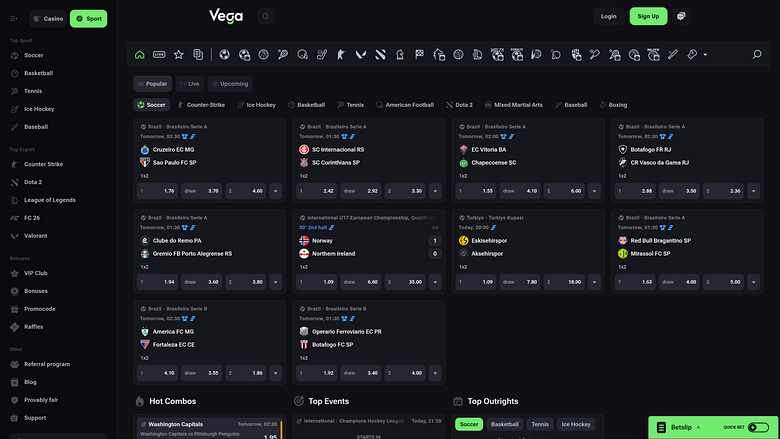Open Ice Hockey in the sidebar
780x439 pixels.
[x=39, y=109]
